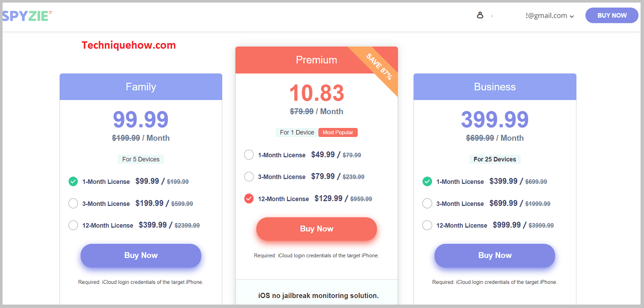Select Business 12-Month License radio button
Viewport: 644px width, 308px height.
tap(427, 225)
